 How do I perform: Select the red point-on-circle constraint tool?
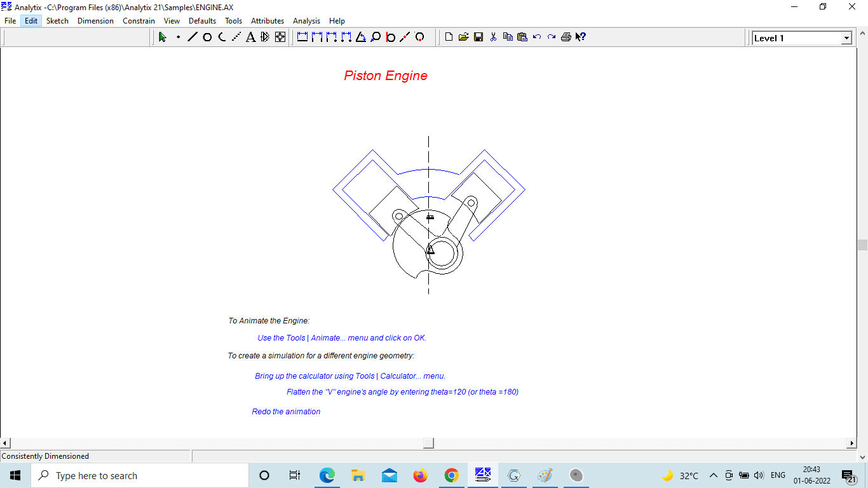point(419,37)
